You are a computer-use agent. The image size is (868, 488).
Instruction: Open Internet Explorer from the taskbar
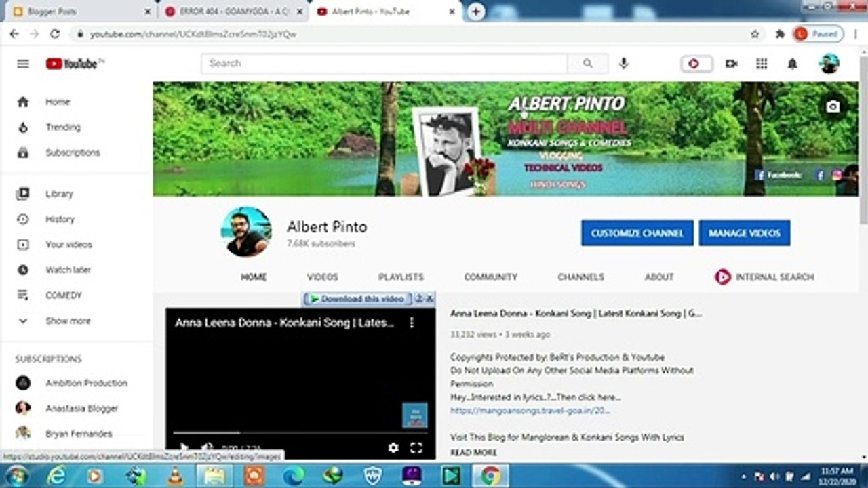(56, 476)
